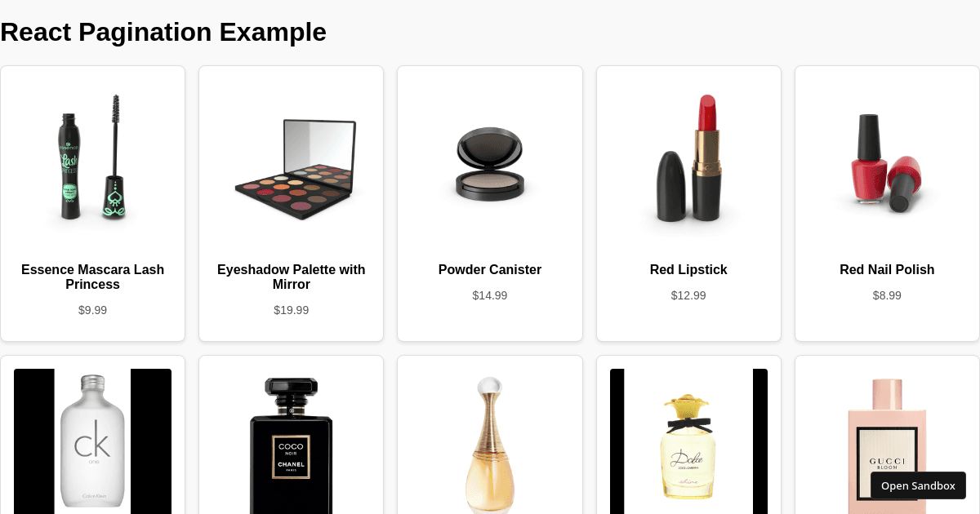This screenshot has height=514, width=980.
Task: Select the Eyeshadow Palette with Mirror image
Action: tap(291, 157)
